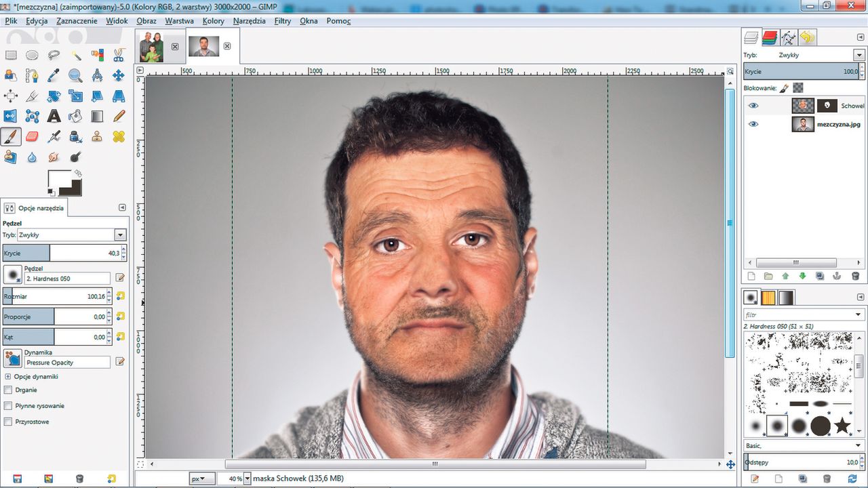This screenshot has height=488, width=868.
Task: Switch to the family photo image tab
Action: click(x=151, y=47)
